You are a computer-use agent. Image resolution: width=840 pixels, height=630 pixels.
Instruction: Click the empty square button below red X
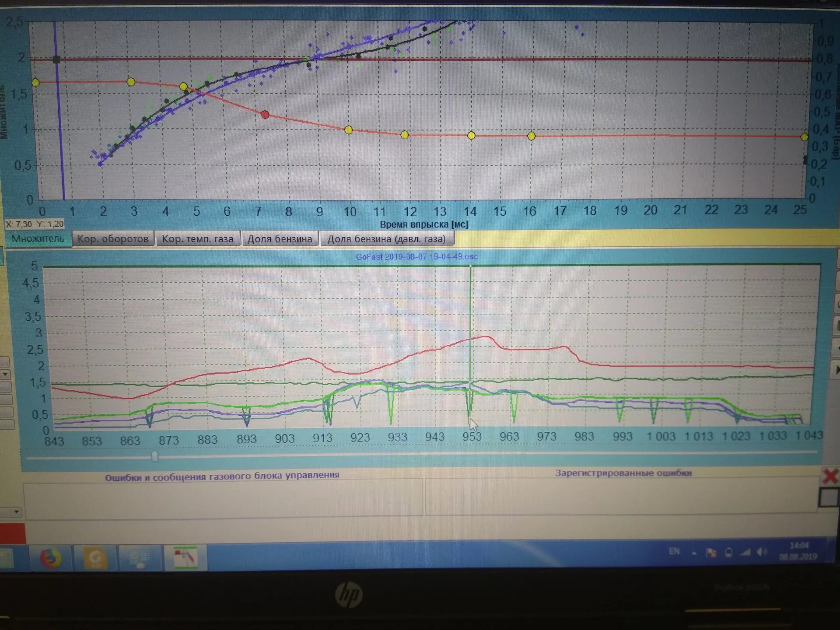pos(828,498)
